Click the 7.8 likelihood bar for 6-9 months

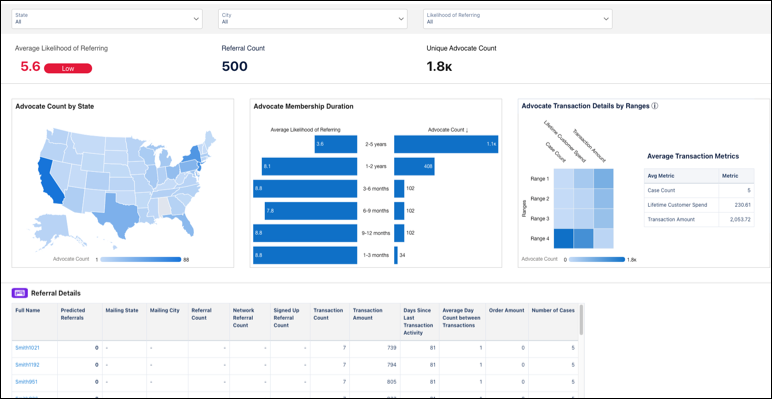[311, 211]
